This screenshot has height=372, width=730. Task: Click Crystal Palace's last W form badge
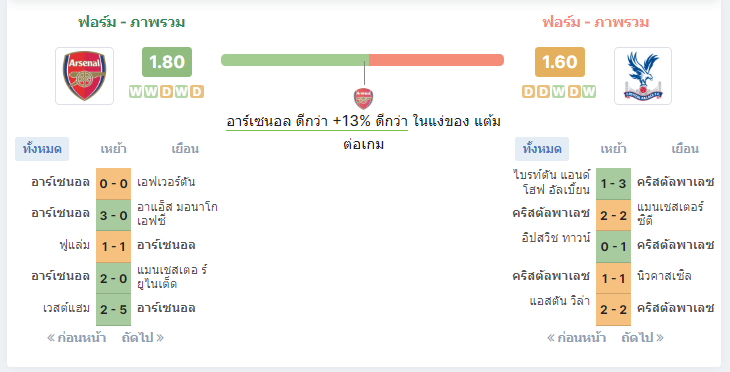(589, 91)
